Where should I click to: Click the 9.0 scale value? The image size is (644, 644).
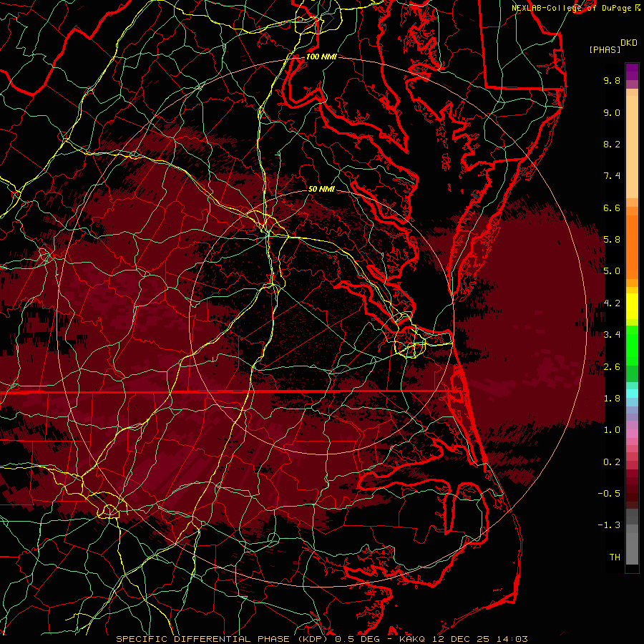[612, 112]
